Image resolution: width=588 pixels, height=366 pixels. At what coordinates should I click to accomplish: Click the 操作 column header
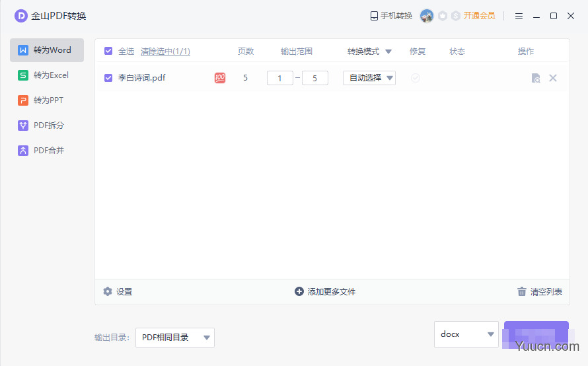point(526,52)
